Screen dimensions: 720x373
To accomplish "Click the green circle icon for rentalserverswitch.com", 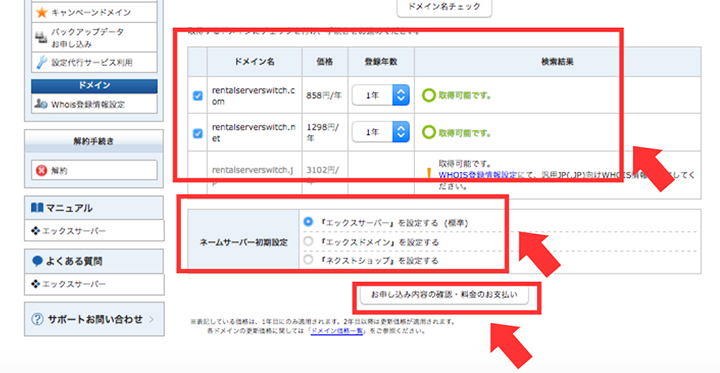I will 428,96.
